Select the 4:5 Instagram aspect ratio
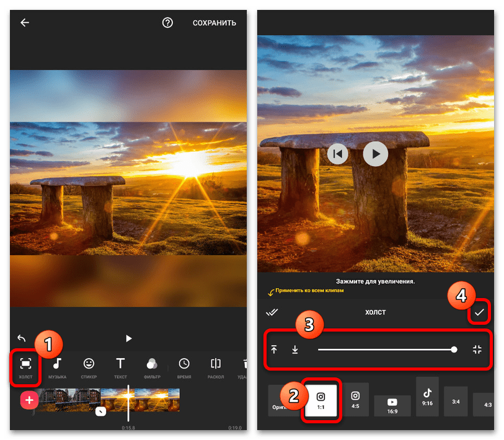 (355, 400)
